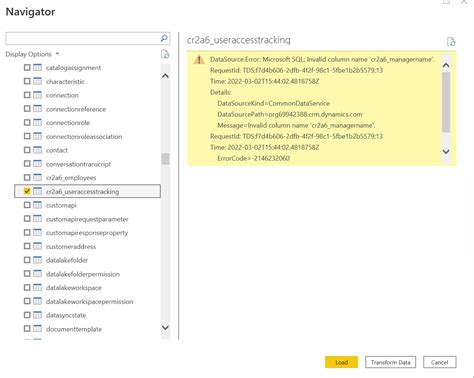Click table icon next to conversationtranscript
Viewport: 474px width, 378px height.
pyautogui.click(x=38, y=164)
